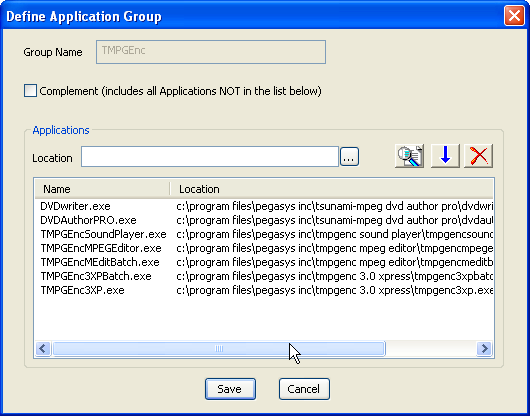Click the horizontal scrollbar thumb
530x416 pixels.
[219, 348]
